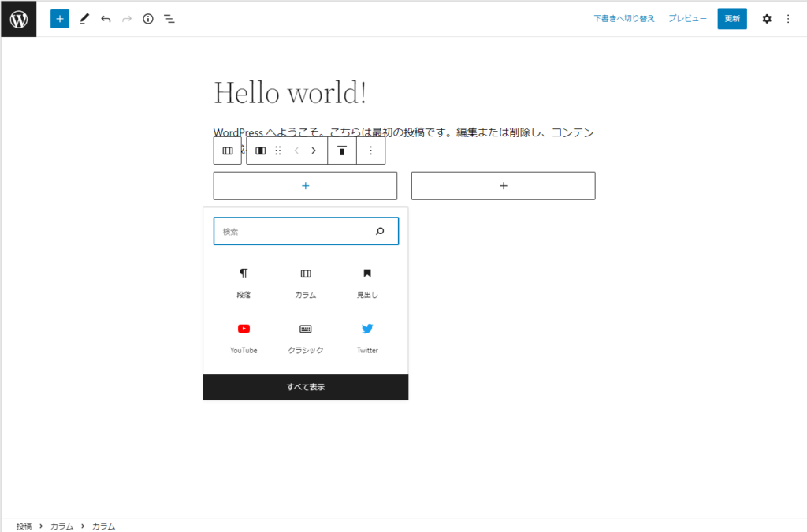The height and width of the screenshot is (532, 807).
Task: Select parent columns block icon in toolbar
Action: pyautogui.click(x=228, y=151)
